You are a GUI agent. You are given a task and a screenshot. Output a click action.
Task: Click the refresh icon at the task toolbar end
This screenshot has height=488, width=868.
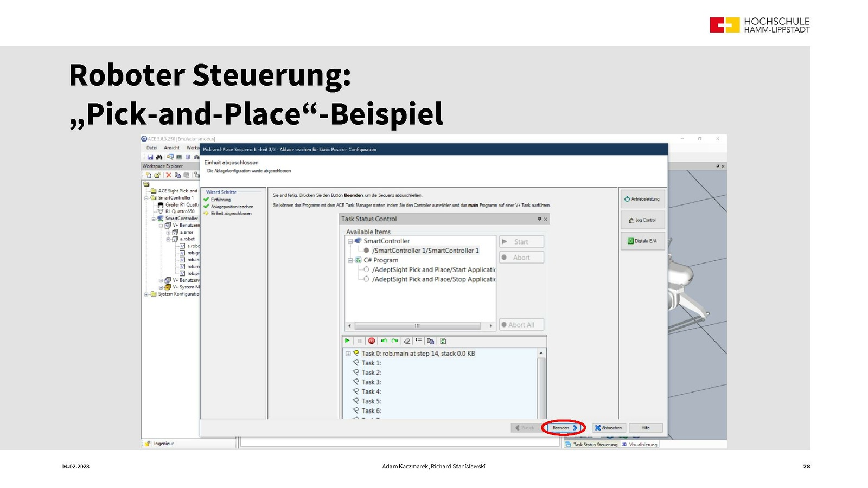[x=443, y=341]
